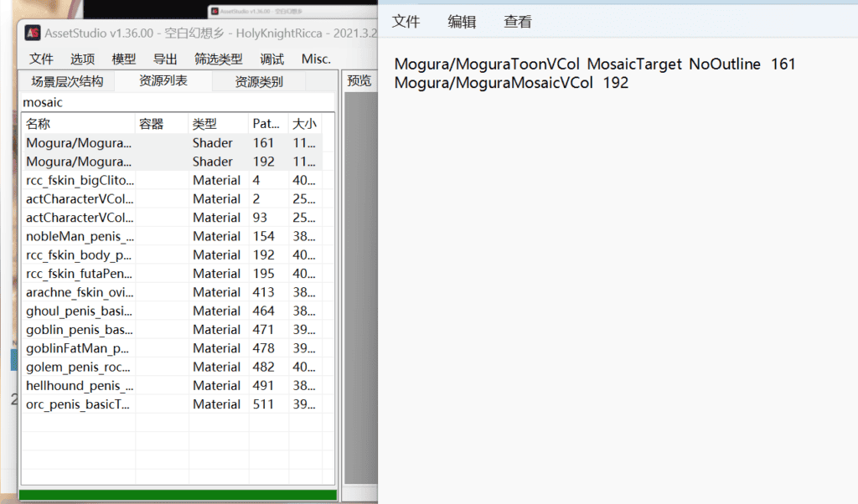Sort by the 类型 column header
Screen dimensions: 858x504
click(x=219, y=124)
